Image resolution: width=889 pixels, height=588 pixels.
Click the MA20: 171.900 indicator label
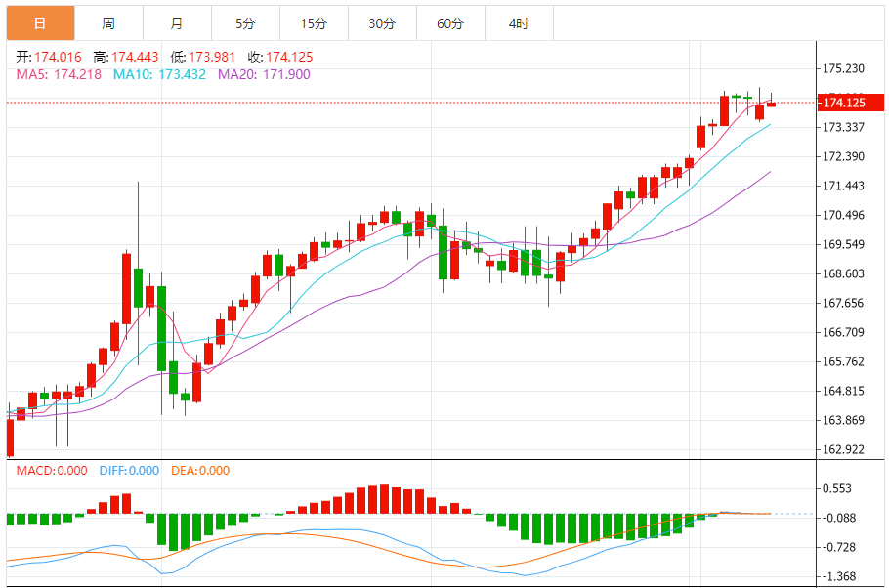pyautogui.click(x=264, y=74)
